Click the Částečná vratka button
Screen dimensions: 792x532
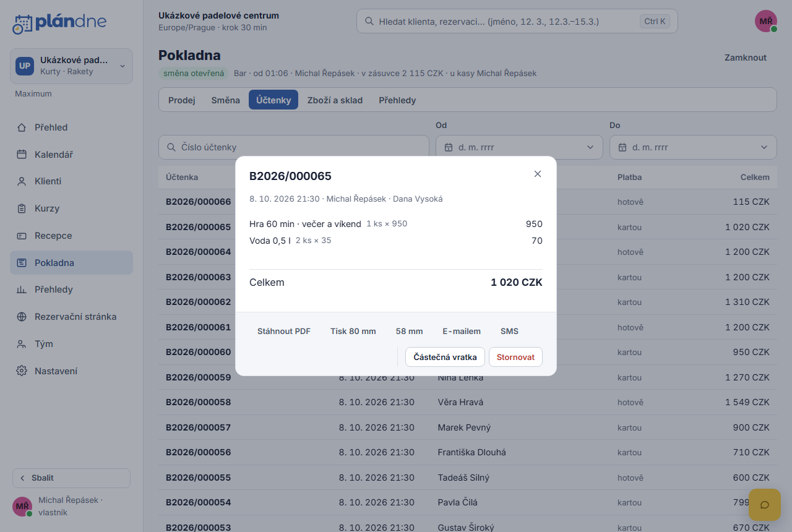click(445, 357)
